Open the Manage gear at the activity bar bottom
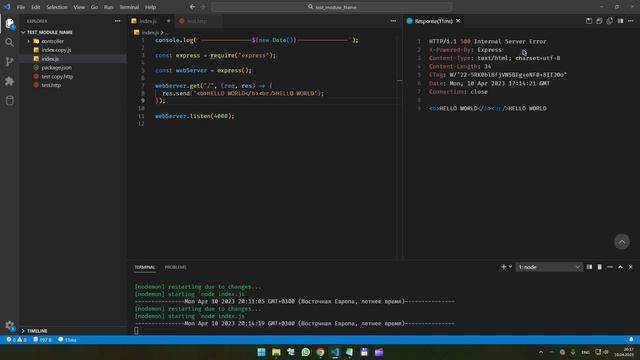This screenshot has width=640, height=360. 10,325
